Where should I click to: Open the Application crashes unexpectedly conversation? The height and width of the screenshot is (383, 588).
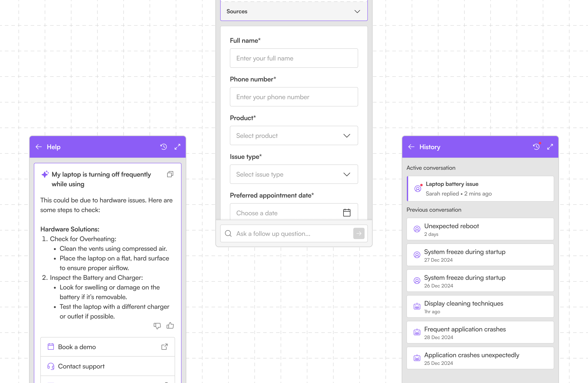click(x=480, y=358)
